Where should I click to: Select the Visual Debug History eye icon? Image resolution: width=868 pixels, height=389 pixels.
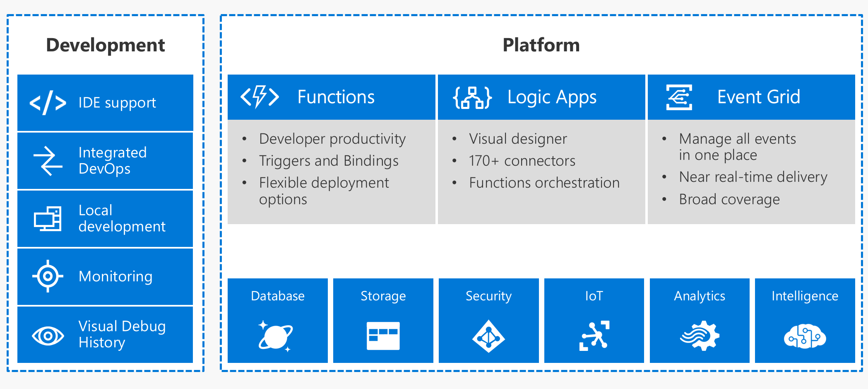pyautogui.click(x=48, y=335)
